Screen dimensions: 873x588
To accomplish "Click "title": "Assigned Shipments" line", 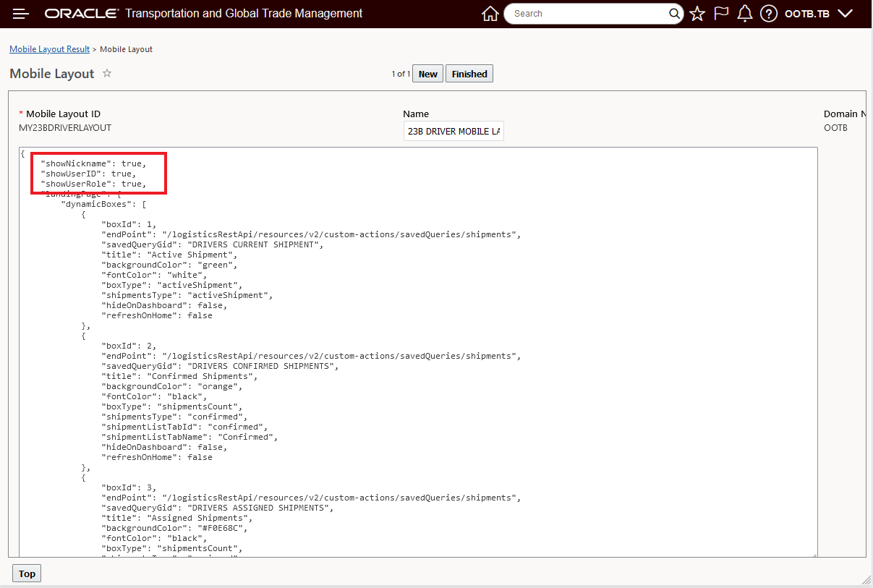I will [177, 518].
